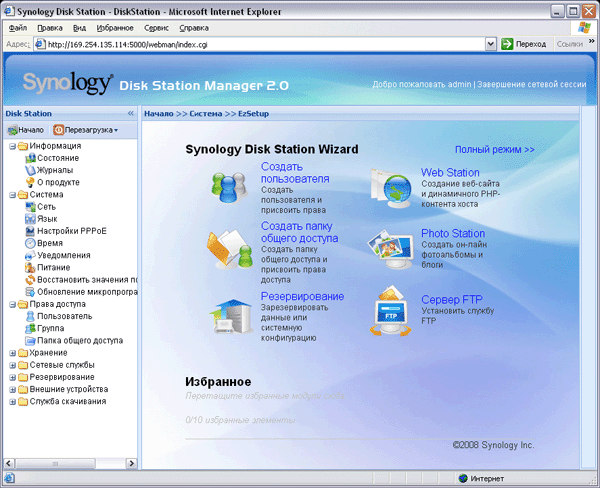The image size is (600, 488).
Task: Expand the Сетевые службы tree folder
Action: coord(13,365)
